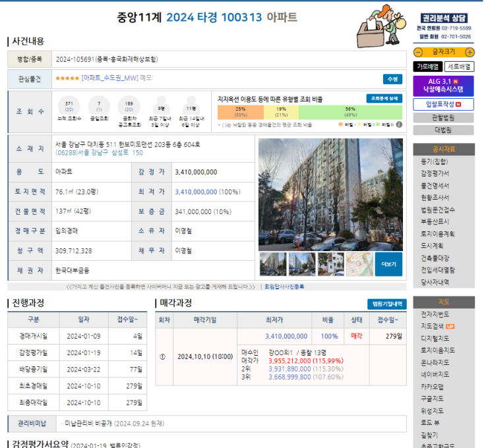The width and height of the screenshot is (490, 448).
Task: Click 배당종기일 2024-03-22 cell
Action: (84, 370)
